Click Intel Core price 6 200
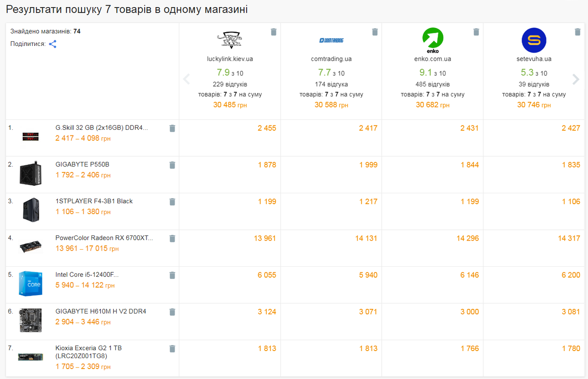 click(x=571, y=275)
